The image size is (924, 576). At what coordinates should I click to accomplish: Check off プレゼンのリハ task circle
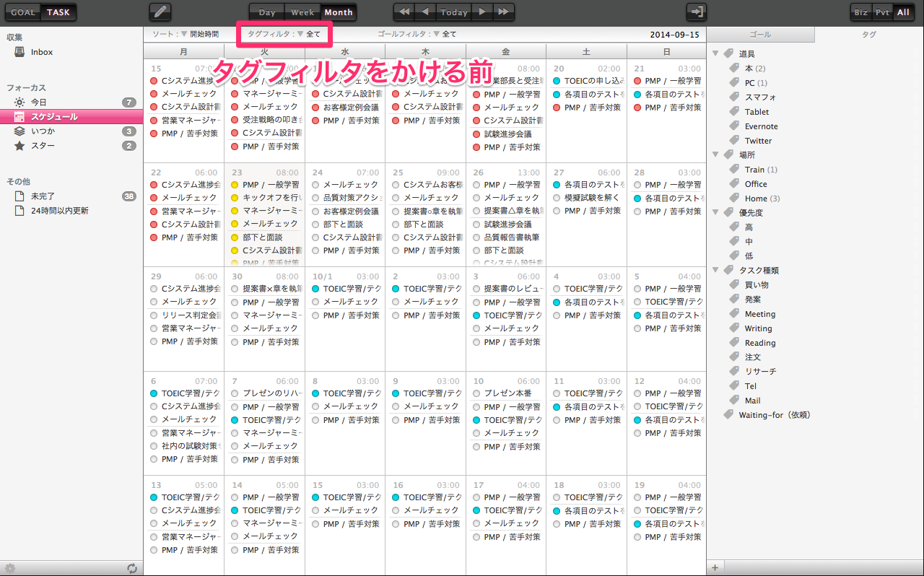pyautogui.click(x=235, y=393)
